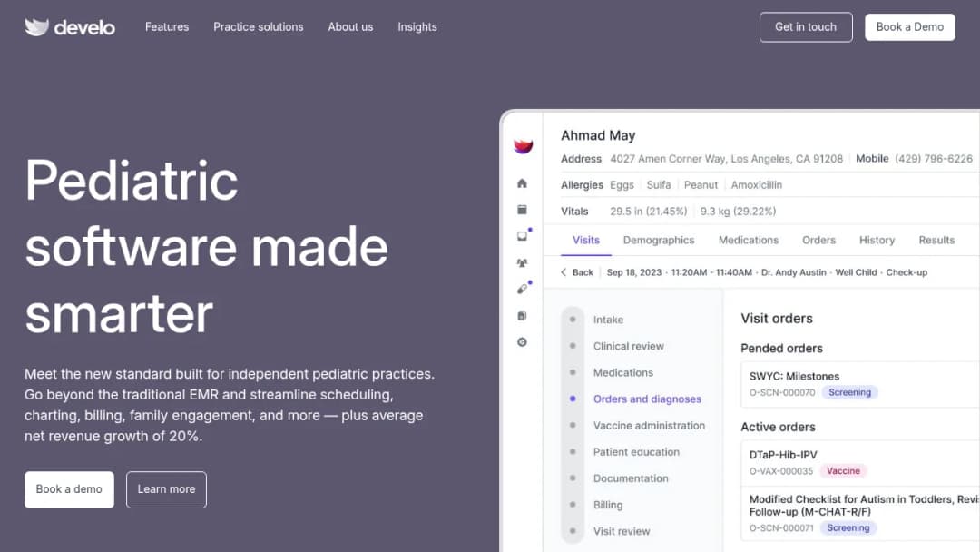Open the settings gear icon in sidebar
This screenshot has height=552, width=980.
tap(522, 342)
